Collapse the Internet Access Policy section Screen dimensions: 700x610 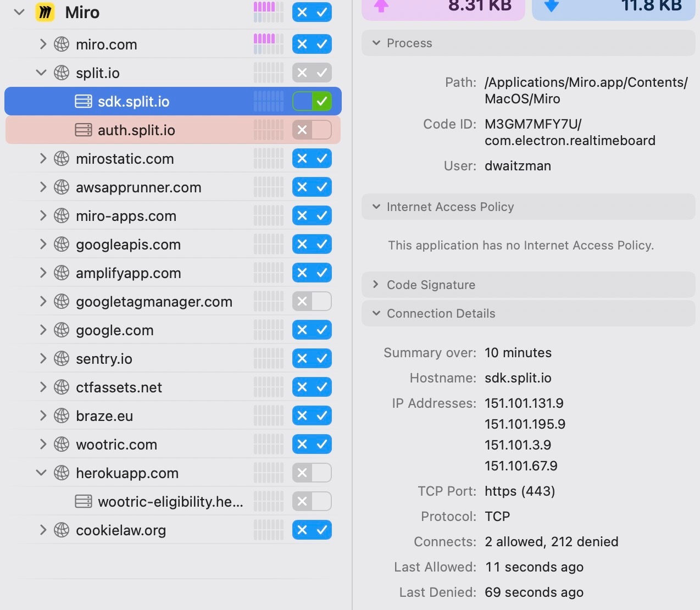376,207
